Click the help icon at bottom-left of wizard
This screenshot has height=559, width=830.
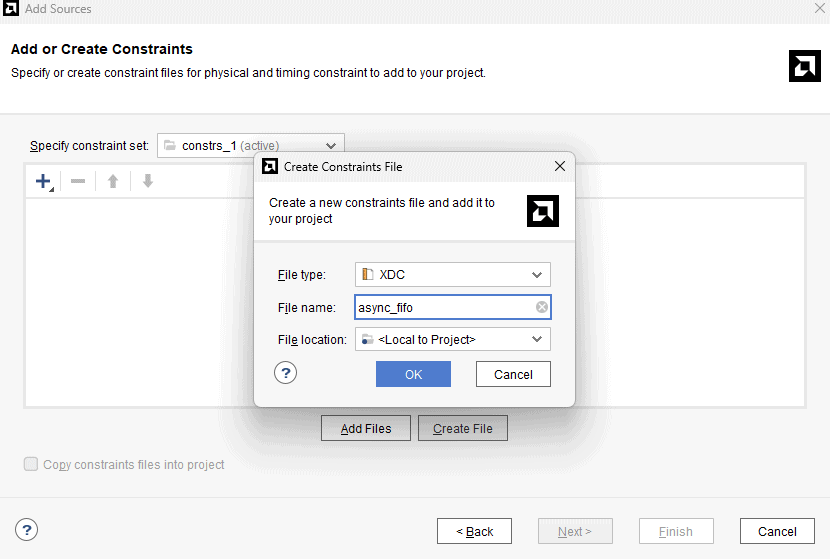click(27, 530)
